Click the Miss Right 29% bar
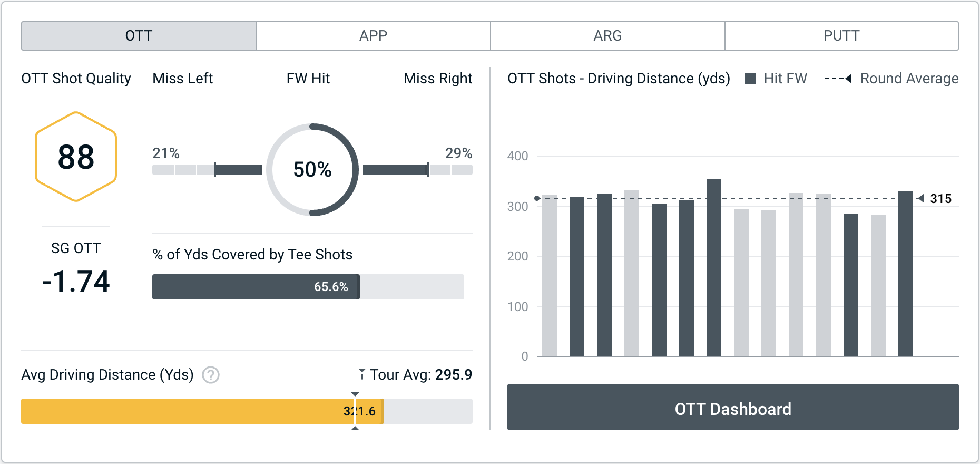This screenshot has width=980, height=464. tap(417, 170)
